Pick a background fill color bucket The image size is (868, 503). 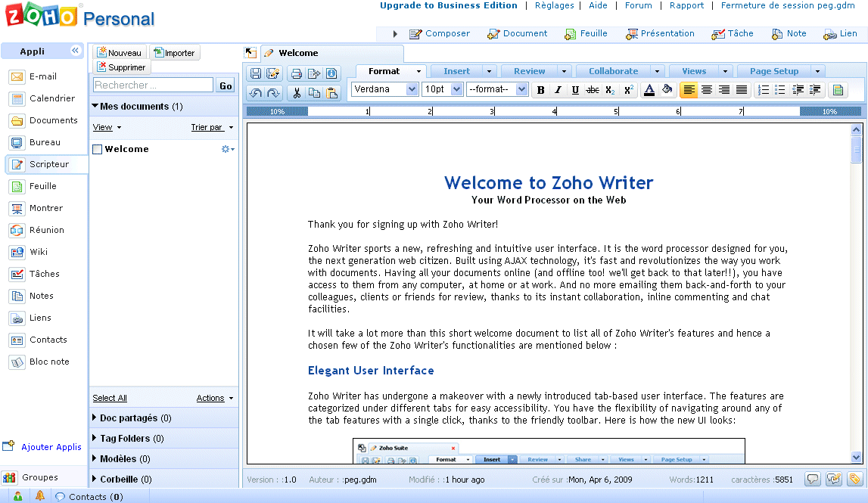(x=667, y=90)
